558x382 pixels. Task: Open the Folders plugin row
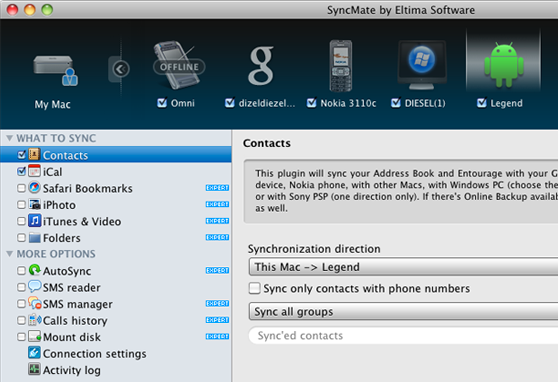[116, 237]
